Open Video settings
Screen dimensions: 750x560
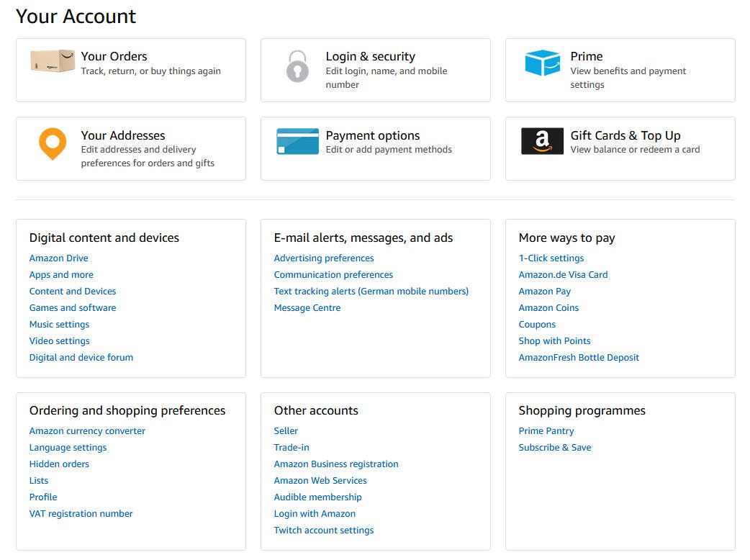coord(59,341)
